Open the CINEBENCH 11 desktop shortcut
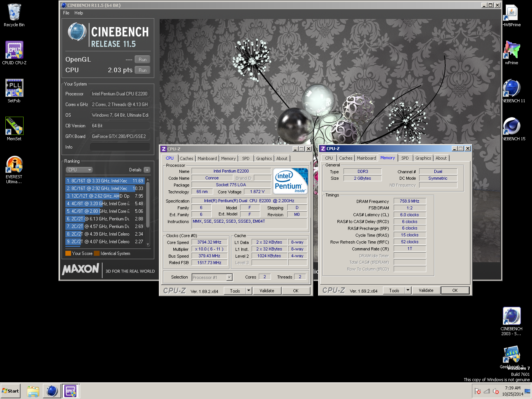This screenshot has width=532, height=399. tap(511, 91)
